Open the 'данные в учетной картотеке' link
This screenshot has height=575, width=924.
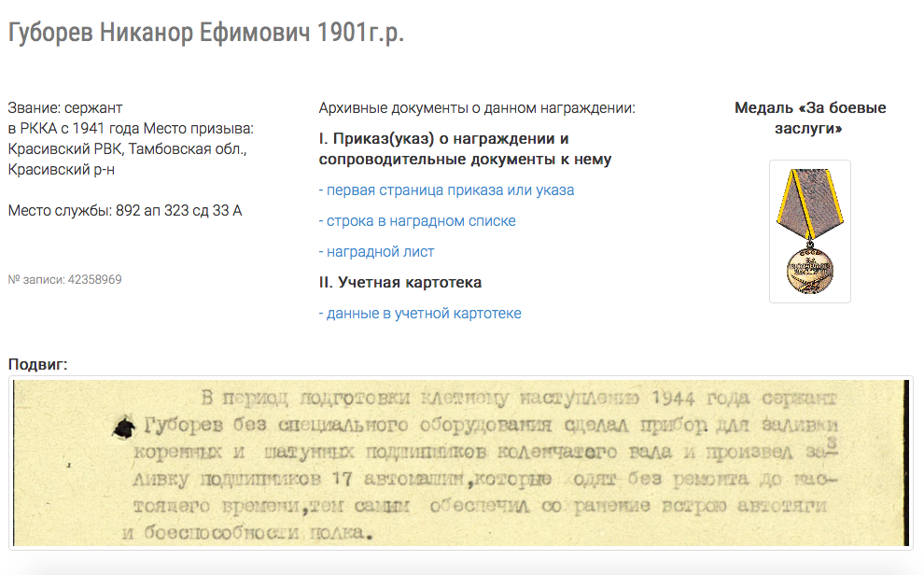[x=424, y=314]
